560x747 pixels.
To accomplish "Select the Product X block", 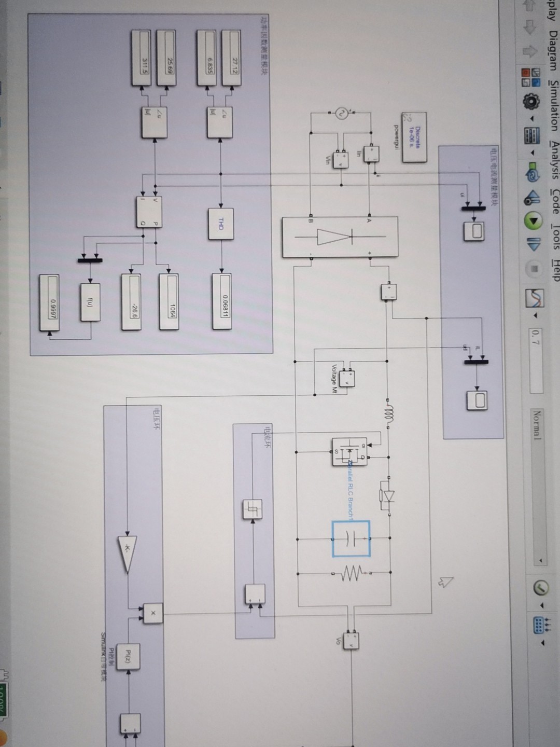I will (153, 612).
